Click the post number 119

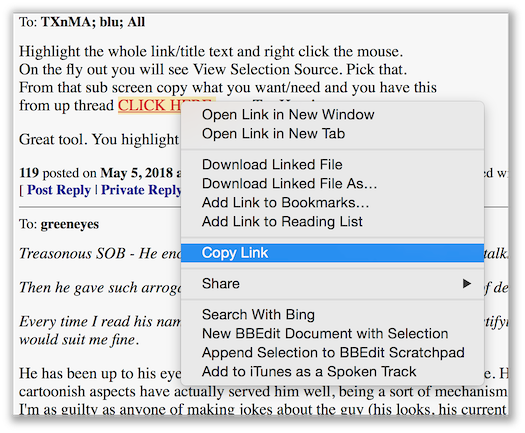coord(29,173)
